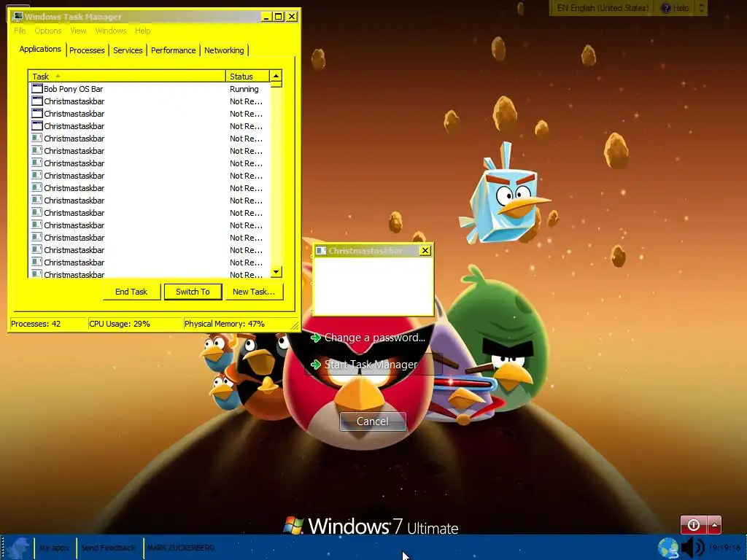This screenshot has width=747, height=560.
Task: Expand shutdown options arrow beside power button
Action: point(714,525)
